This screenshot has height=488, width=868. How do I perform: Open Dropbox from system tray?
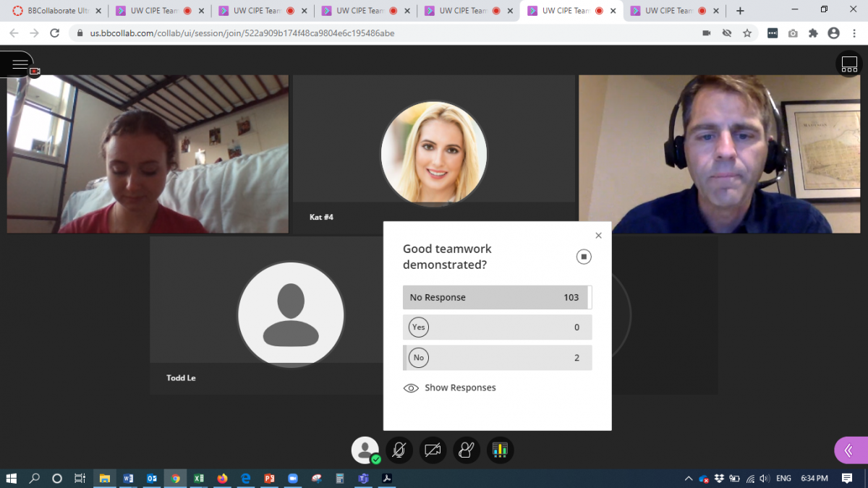tap(719, 479)
